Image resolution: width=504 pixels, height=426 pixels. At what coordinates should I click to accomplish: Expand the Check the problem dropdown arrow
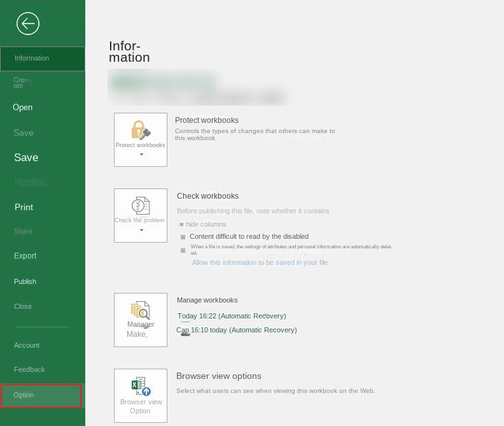tap(141, 231)
